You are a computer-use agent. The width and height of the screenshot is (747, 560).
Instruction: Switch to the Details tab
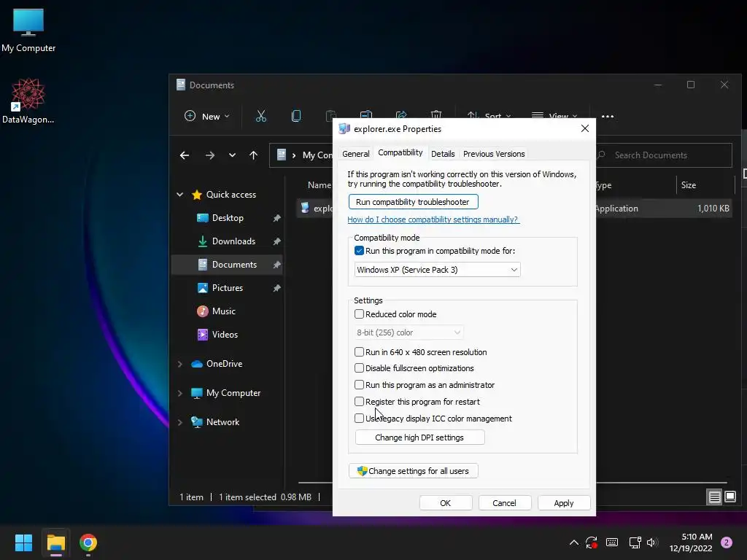(x=443, y=154)
